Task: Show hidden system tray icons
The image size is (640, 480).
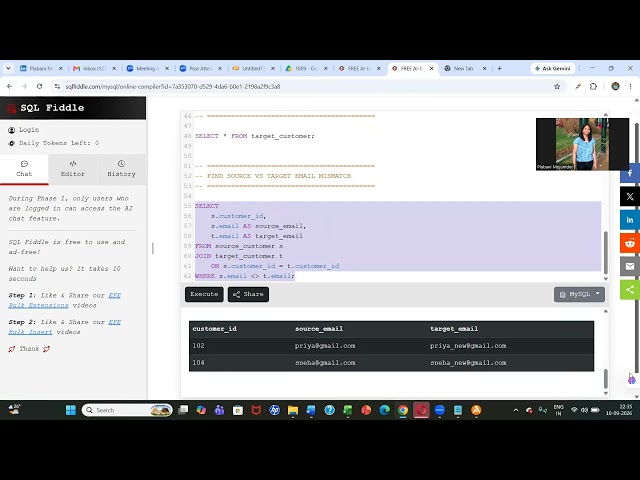Action: (x=516, y=410)
